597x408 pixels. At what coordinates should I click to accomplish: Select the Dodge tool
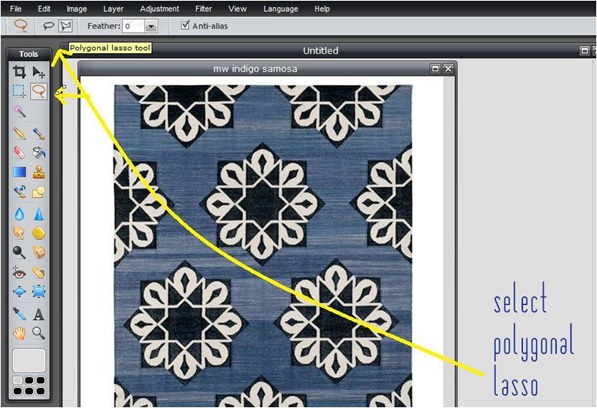click(x=19, y=252)
